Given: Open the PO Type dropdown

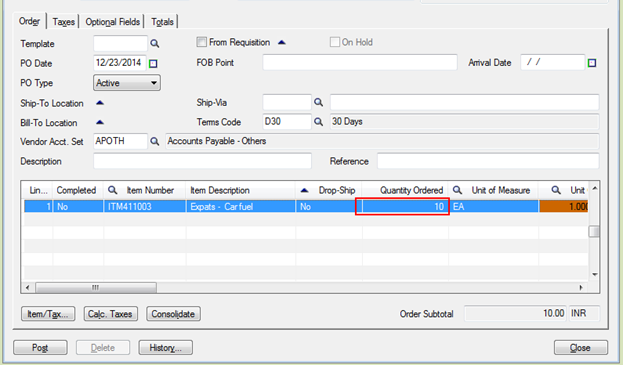Looking at the screenshot, I should coord(127,83).
